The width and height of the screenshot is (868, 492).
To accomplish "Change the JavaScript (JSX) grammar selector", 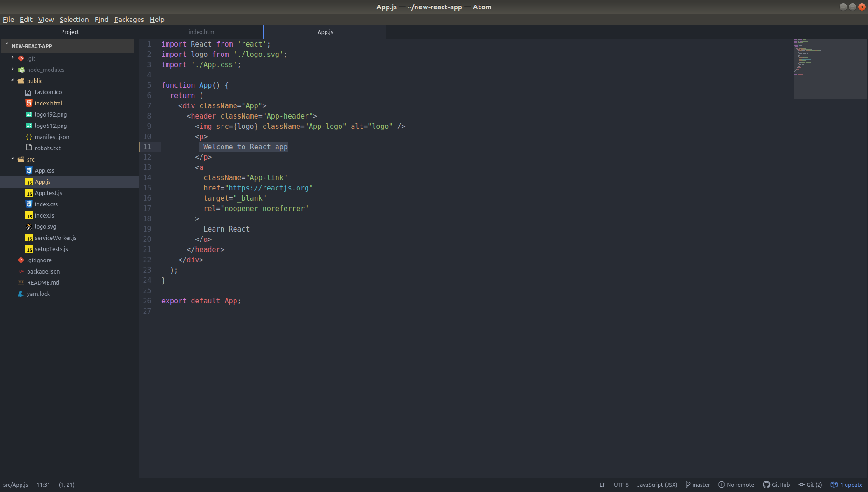I will coord(657,485).
